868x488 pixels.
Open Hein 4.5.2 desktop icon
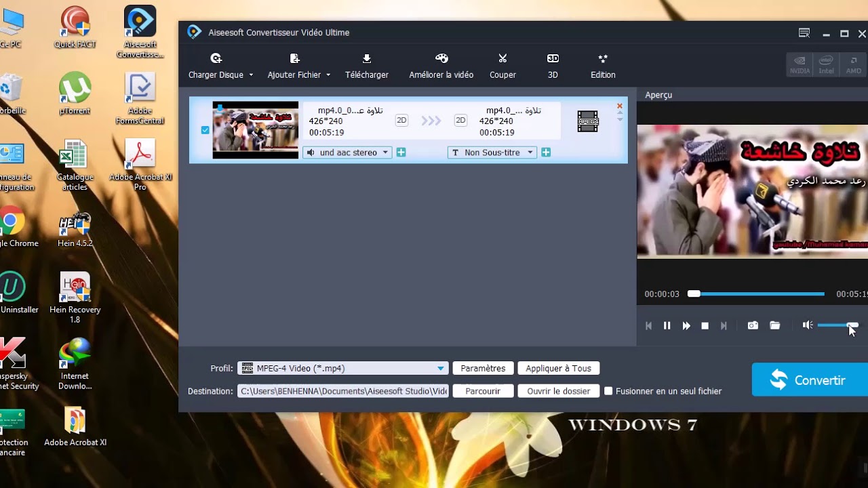tap(75, 229)
